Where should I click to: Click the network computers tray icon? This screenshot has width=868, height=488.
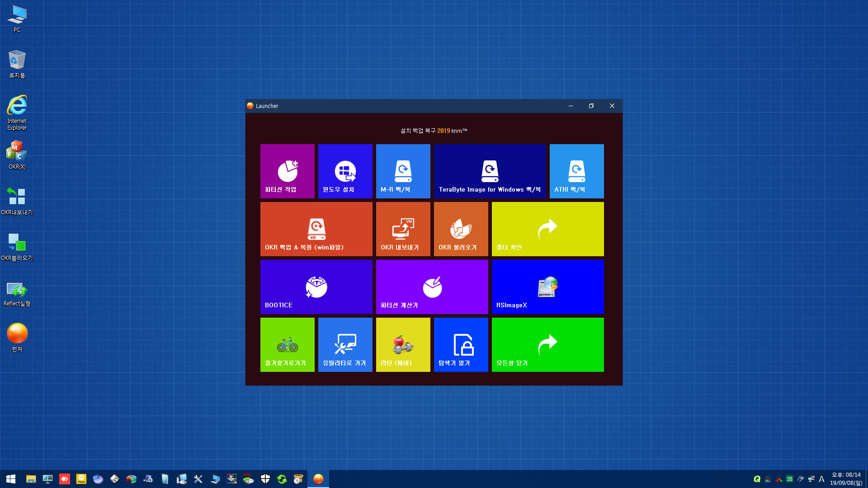pyautogui.click(x=811, y=479)
